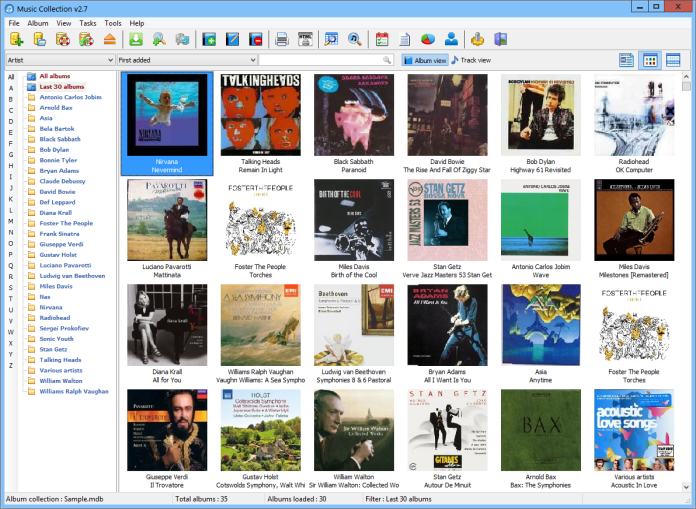Image resolution: width=696 pixels, height=509 pixels.
Task: Click the album list vertical scrollbar
Action: pos(687,250)
